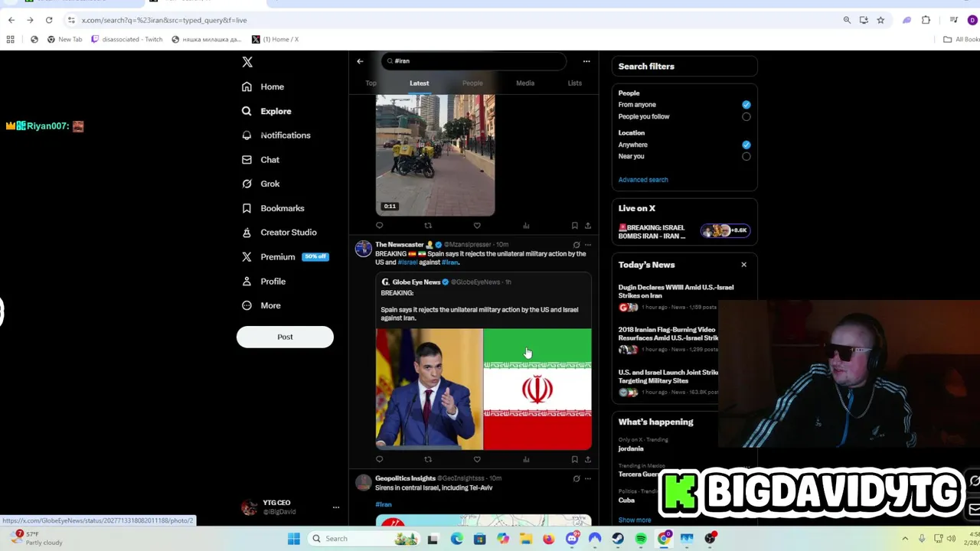980x551 pixels.
Task: Reply to the Newscaster post
Action: [x=379, y=459]
